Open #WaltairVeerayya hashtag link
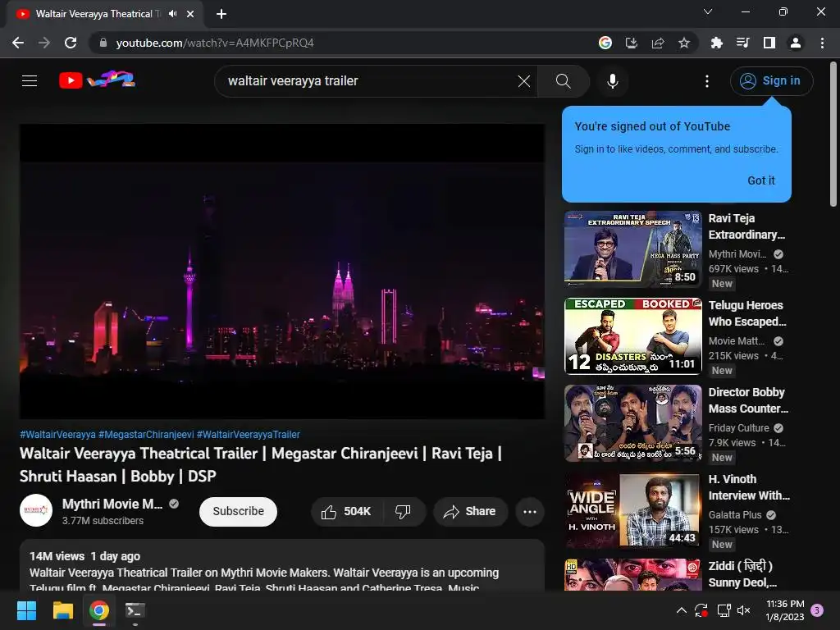The width and height of the screenshot is (840, 630). (57, 435)
